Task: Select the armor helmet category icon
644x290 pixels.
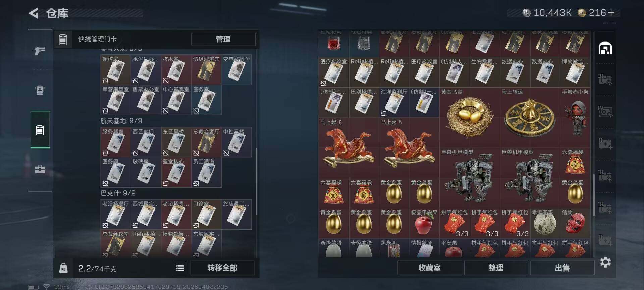Action: coord(40,90)
